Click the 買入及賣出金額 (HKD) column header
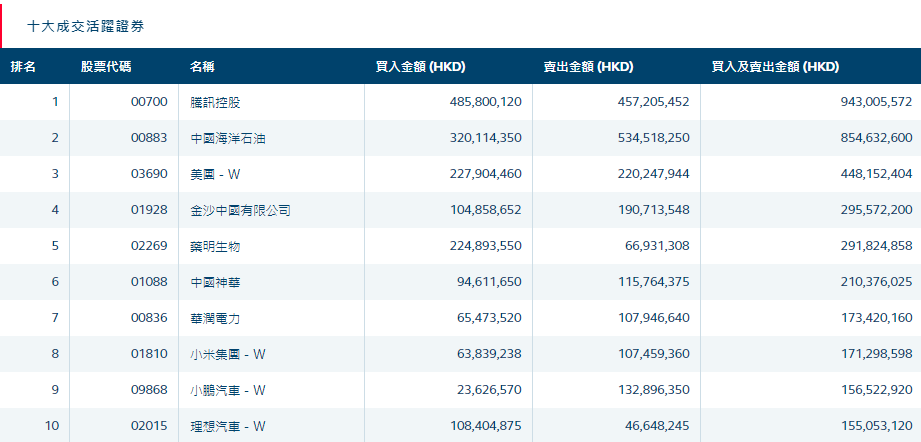Screen dimensions: 921x442 [x=775, y=67]
